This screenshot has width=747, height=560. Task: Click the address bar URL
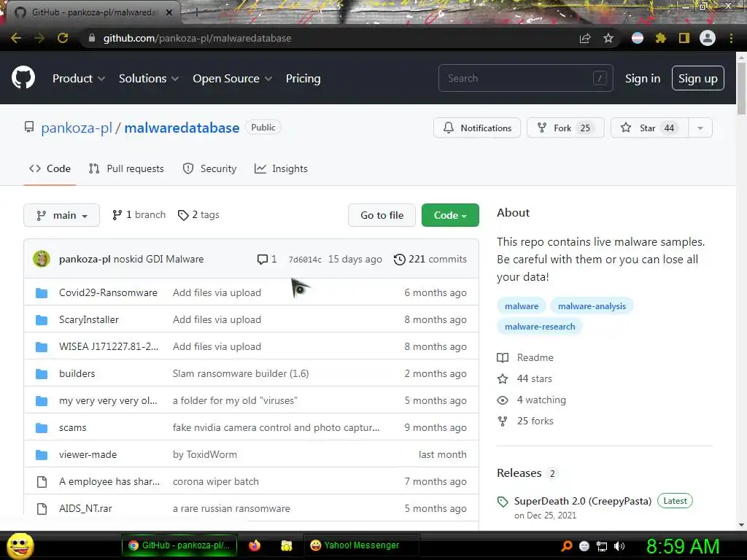tap(197, 38)
